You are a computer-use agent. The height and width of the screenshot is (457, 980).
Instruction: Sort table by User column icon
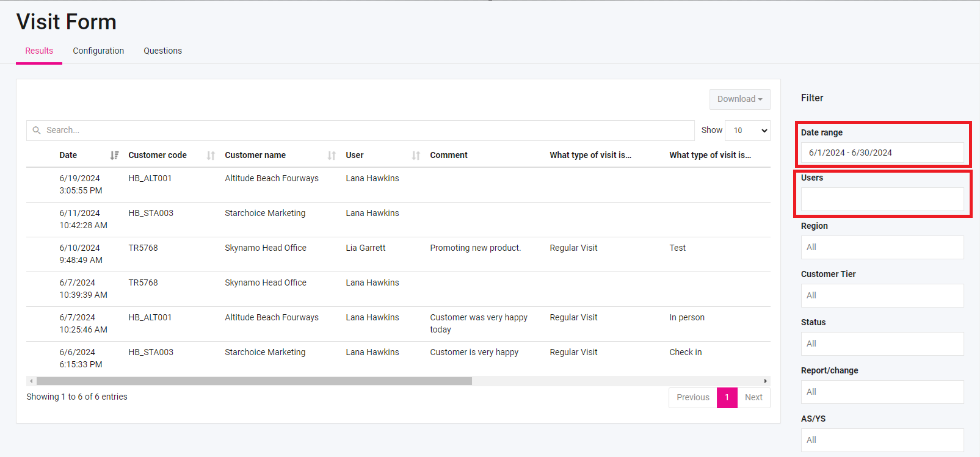click(x=416, y=156)
